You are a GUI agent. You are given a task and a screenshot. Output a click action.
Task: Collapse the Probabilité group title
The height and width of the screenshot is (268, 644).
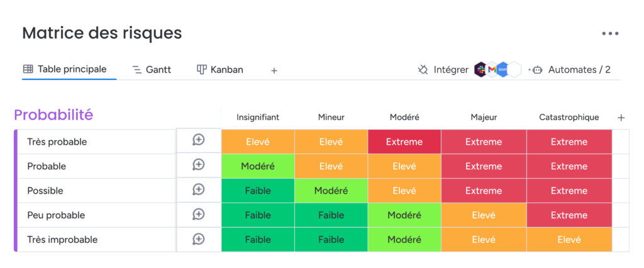(x=53, y=115)
